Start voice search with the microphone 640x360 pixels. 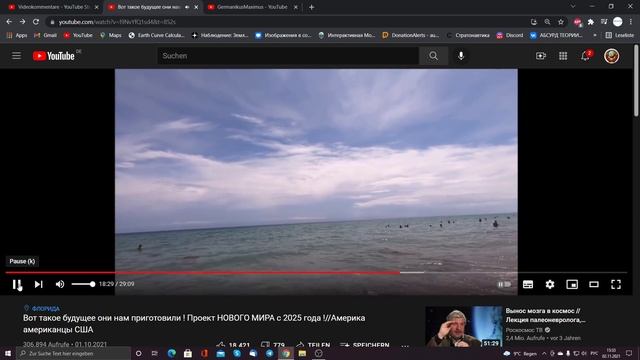click(x=461, y=56)
